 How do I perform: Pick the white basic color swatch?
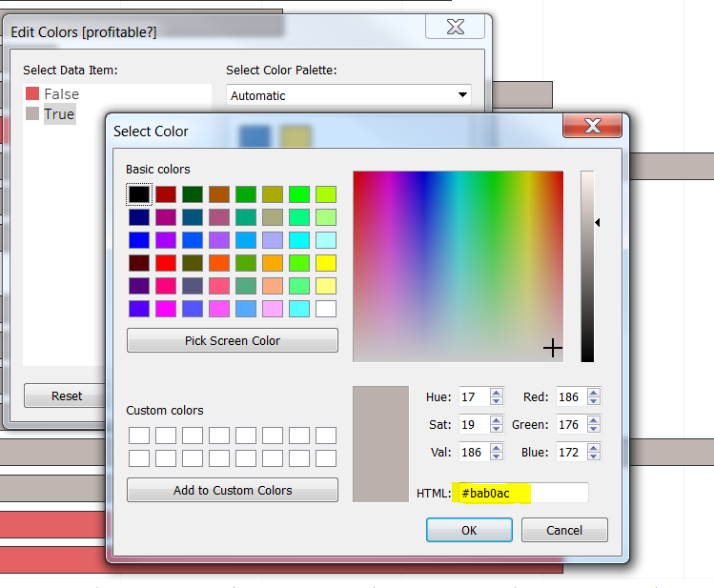point(326,309)
